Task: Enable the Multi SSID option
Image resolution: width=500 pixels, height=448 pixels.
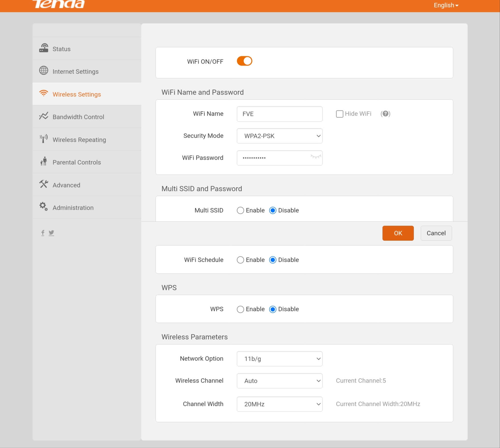Action: click(x=240, y=211)
